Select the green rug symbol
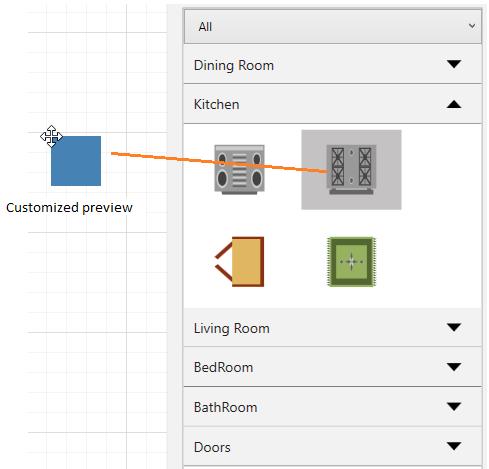 [x=351, y=262]
